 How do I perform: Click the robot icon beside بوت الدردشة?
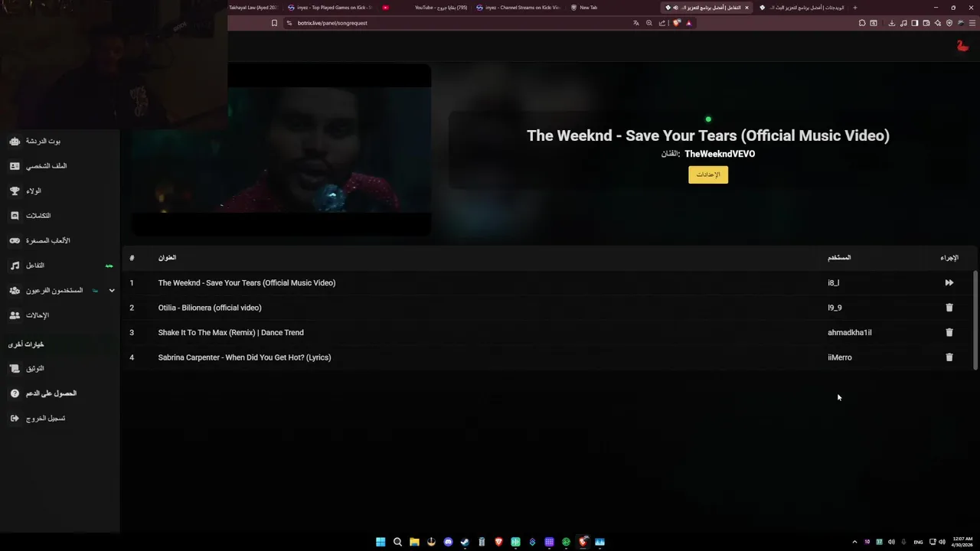tap(15, 142)
